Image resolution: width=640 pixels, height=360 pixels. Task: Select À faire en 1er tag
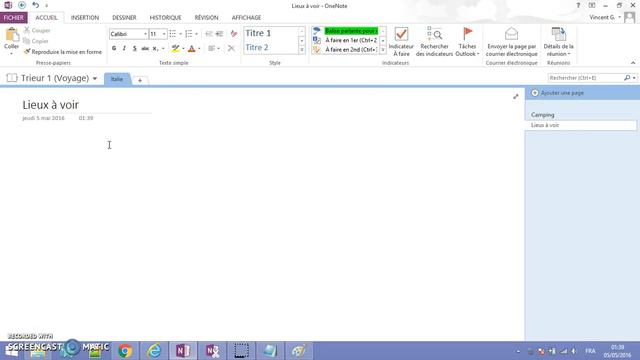coord(351,40)
